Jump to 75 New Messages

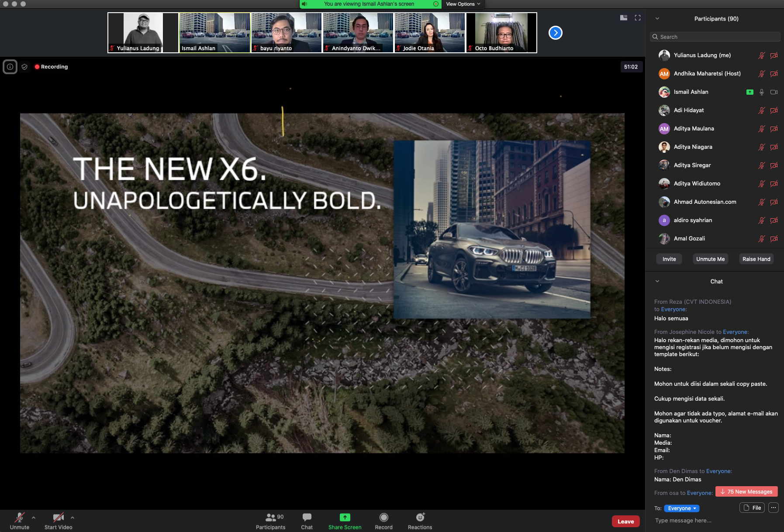point(746,491)
